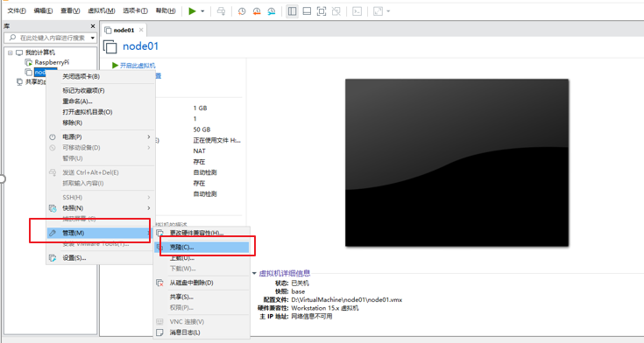Click the node01.vmx configuration file path
644x343 pixels.
347,299
